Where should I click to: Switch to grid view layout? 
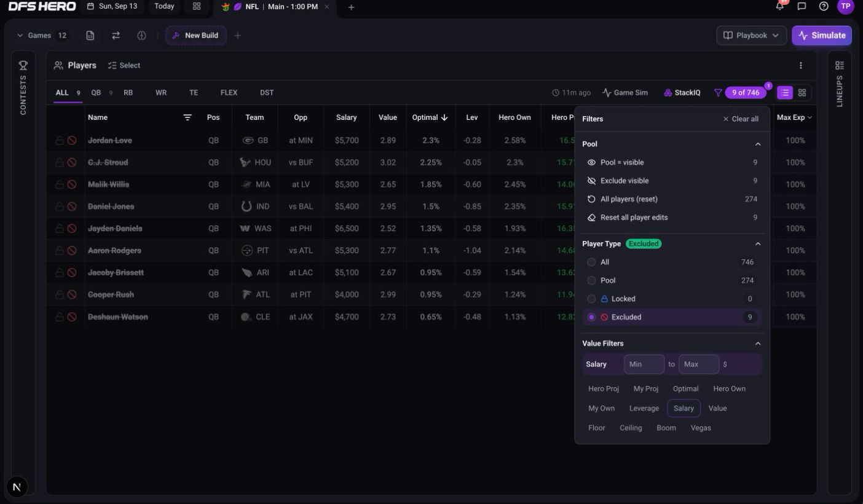pos(802,93)
